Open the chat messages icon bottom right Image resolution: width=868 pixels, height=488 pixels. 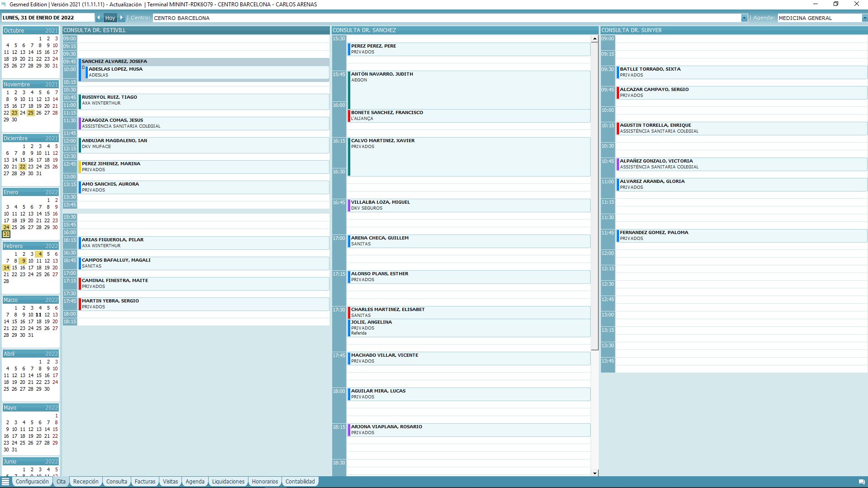coord(861,482)
